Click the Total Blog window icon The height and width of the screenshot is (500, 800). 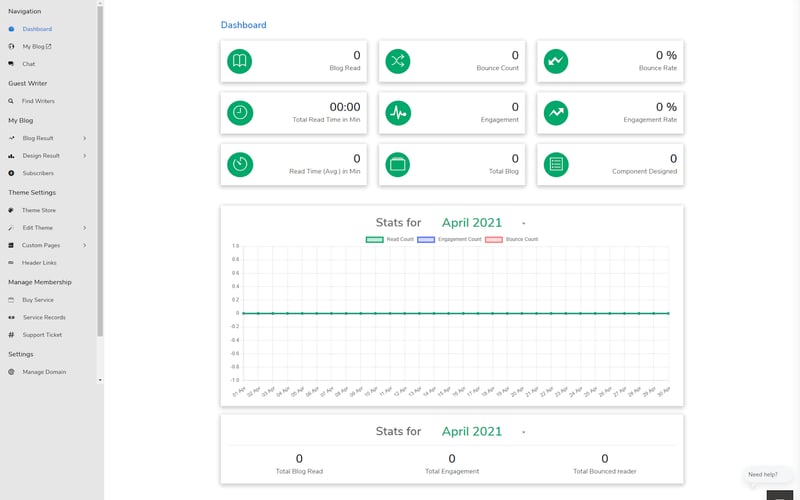click(x=398, y=164)
